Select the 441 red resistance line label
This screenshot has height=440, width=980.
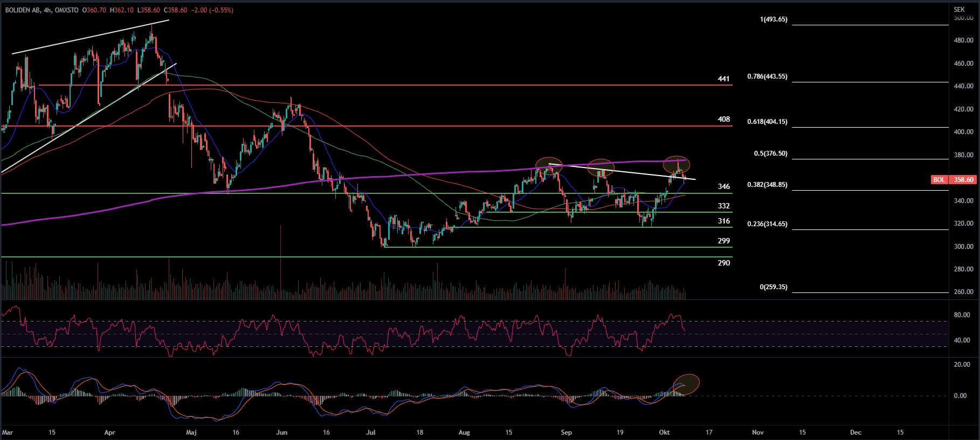click(x=723, y=79)
